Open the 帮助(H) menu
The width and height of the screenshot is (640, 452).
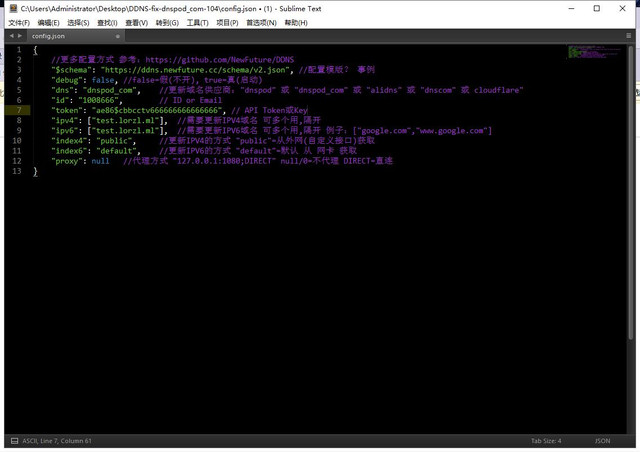(x=296, y=23)
